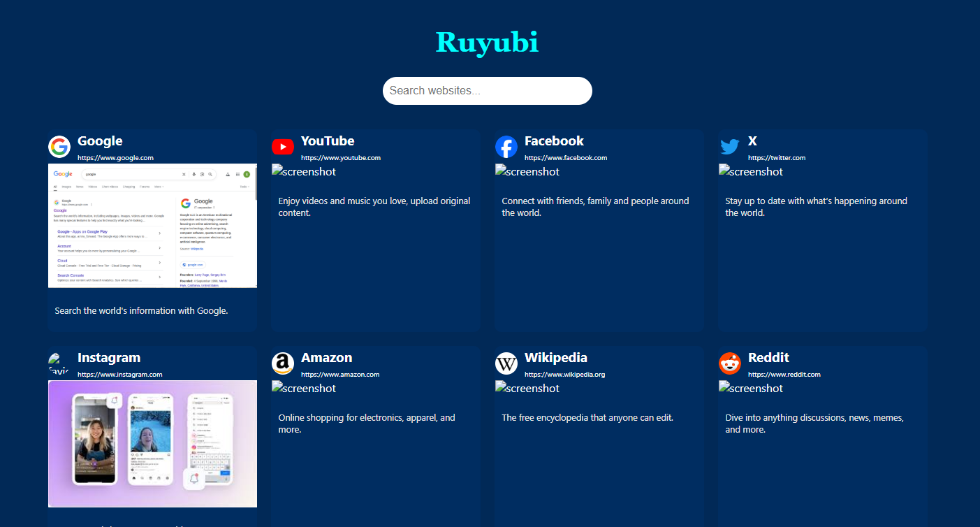
Task: Open the Google search results screenshot
Action: (152, 226)
